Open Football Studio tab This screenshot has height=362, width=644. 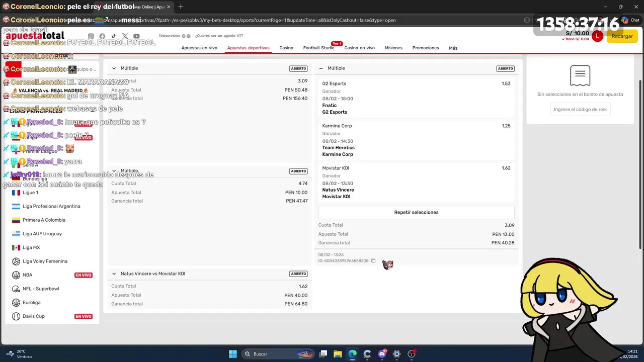tap(318, 48)
